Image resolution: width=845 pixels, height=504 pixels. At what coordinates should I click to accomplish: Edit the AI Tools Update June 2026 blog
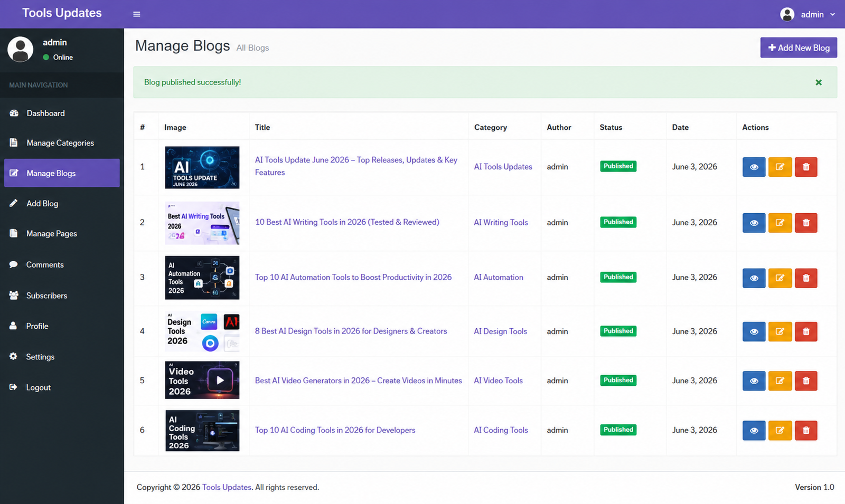pyautogui.click(x=780, y=167)
